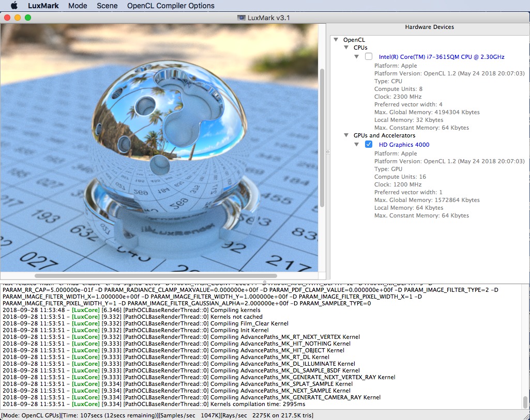
Task: Click the CPUs tree label
Action: point(360,48)
